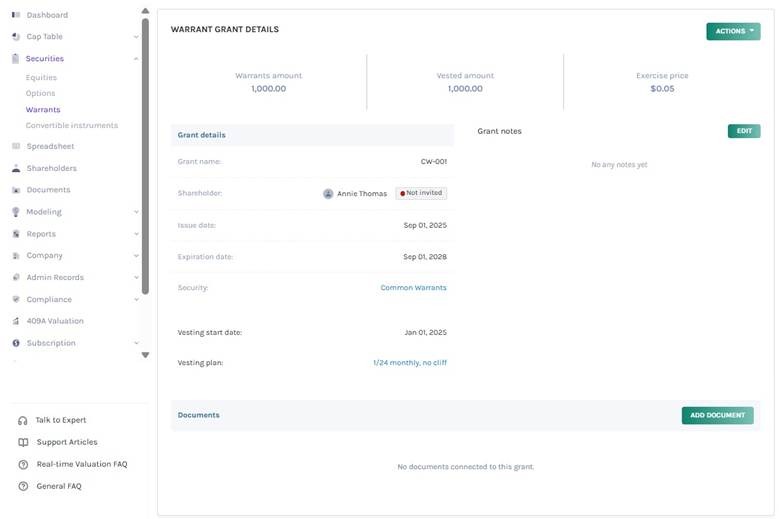Image resolution: width=779 pixels, height=519 pixels.
Task: Open the Common Warrants security link
Action: (x=413, y=288)
